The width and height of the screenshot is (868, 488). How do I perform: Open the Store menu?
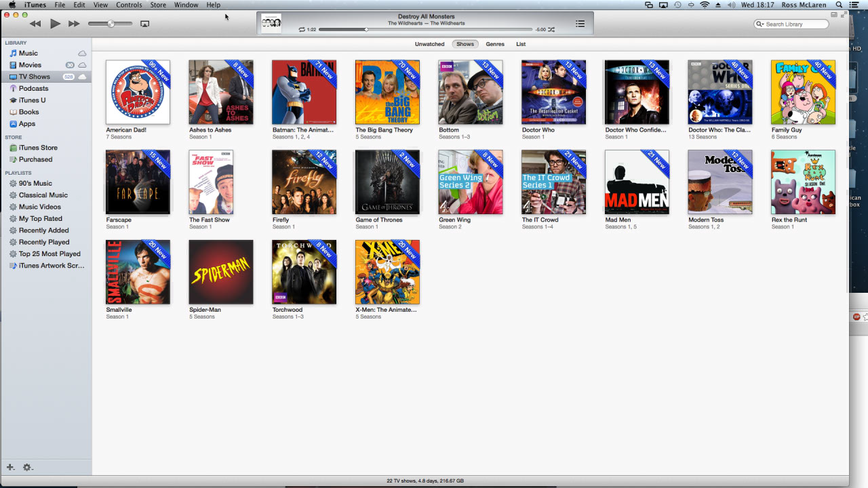click(x=158, y=5)
